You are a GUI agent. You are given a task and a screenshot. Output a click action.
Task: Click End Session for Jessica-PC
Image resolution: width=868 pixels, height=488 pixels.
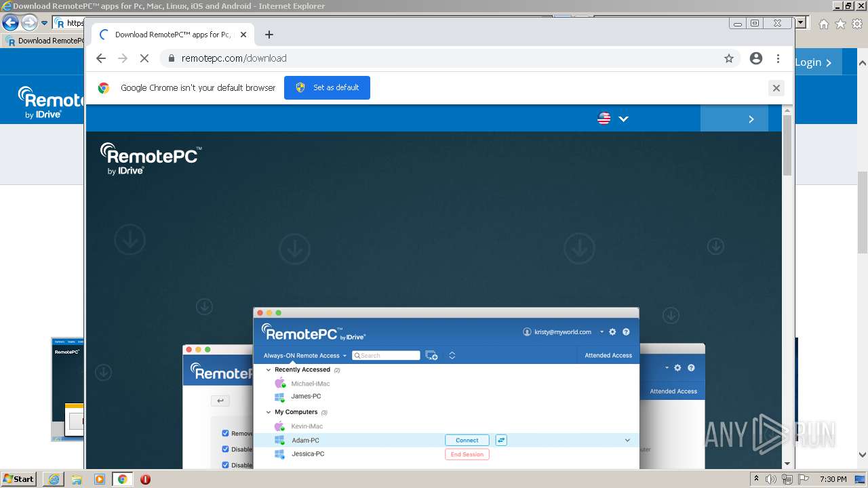pyautogui.click(x=467, y=454)
